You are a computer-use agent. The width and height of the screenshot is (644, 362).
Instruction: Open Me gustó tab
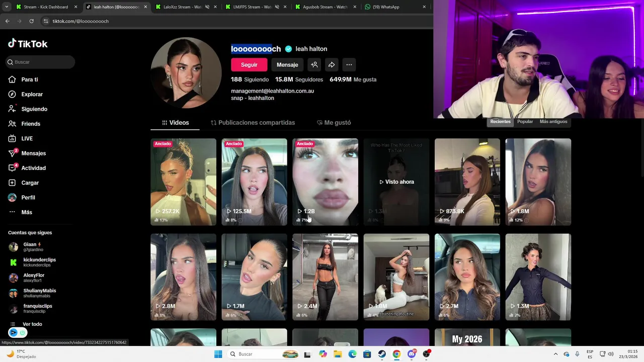(x=334, y=123)
